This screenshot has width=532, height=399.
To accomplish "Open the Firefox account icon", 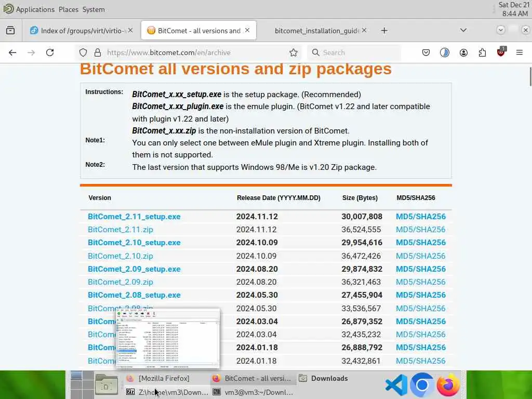I will pyautogui.click(x=463, y=52).
